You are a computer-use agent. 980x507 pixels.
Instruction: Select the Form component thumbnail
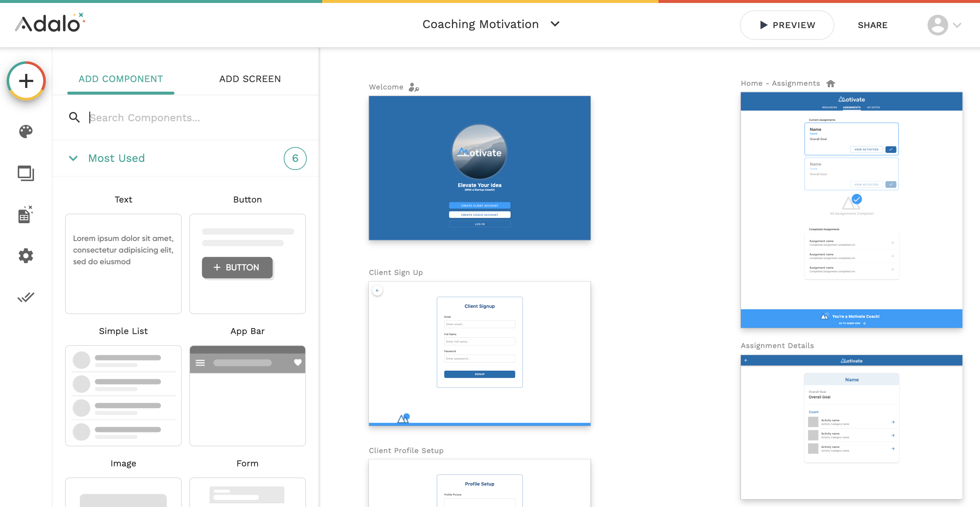click(x=247, y=492)
